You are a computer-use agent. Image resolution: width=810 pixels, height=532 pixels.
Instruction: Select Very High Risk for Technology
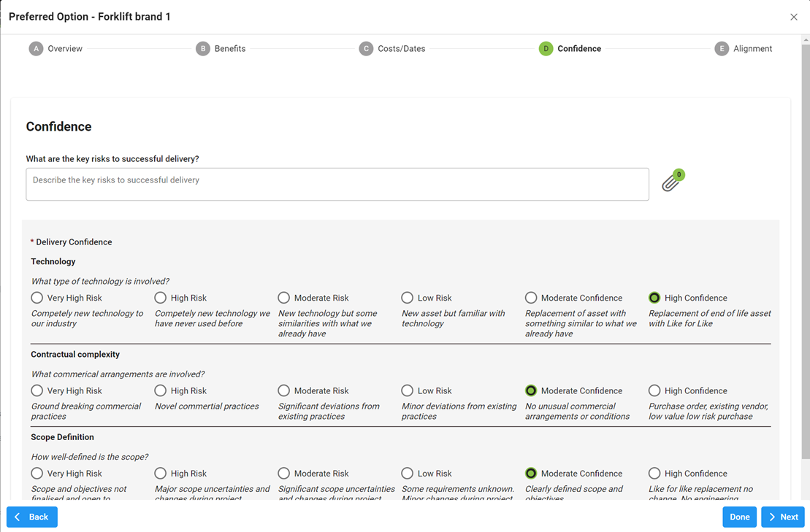(37, 298)
